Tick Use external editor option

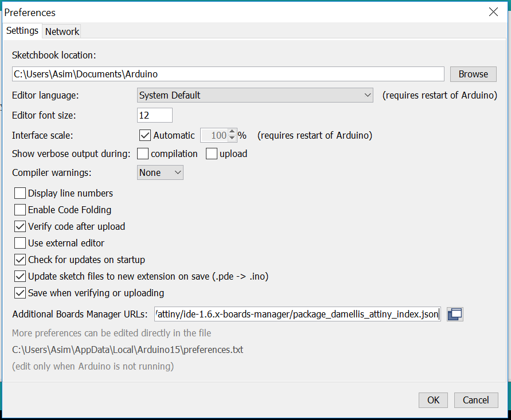coord(20,243)
